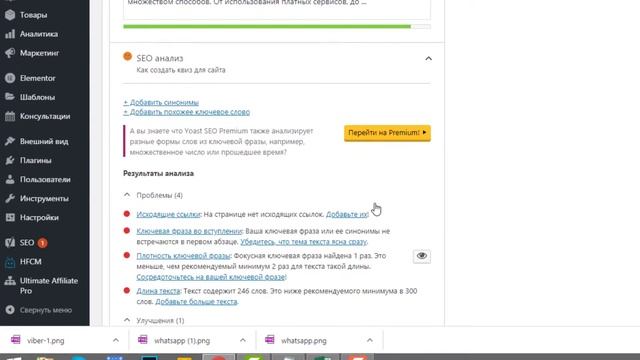
Task: Click the Результаты анализа heading
Action: coord(158,173)
